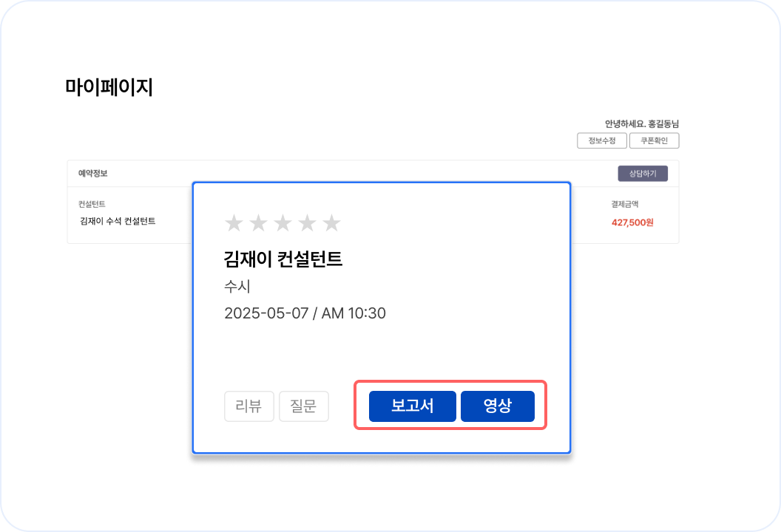Click 정보수정 to edit profile information
Screen dimensions: 781x532
point(601,140)
